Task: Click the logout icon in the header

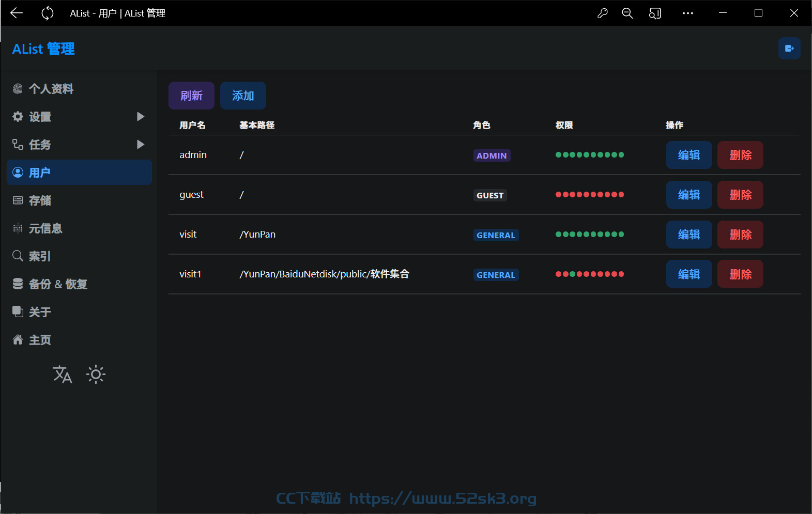Action: pyautogui.click(x=789, y=49)
